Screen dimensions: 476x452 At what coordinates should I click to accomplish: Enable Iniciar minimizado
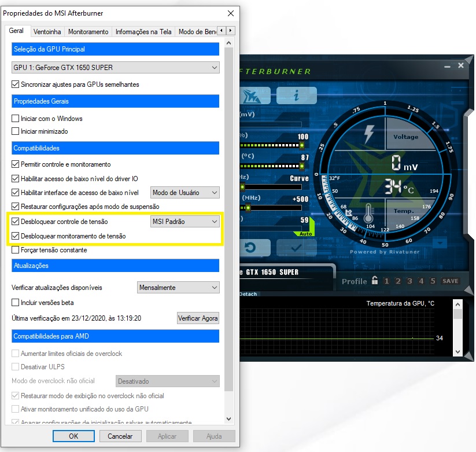[x=15, y=131]
